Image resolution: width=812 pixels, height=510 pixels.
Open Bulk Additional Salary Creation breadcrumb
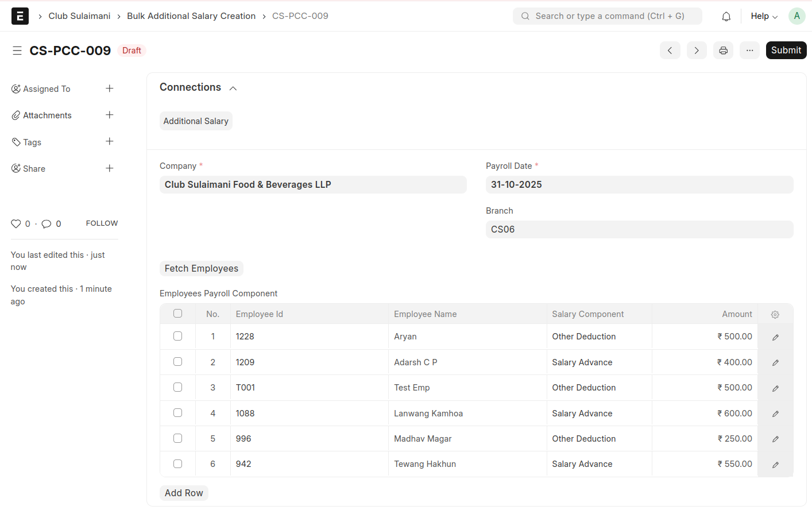point(191,16)
